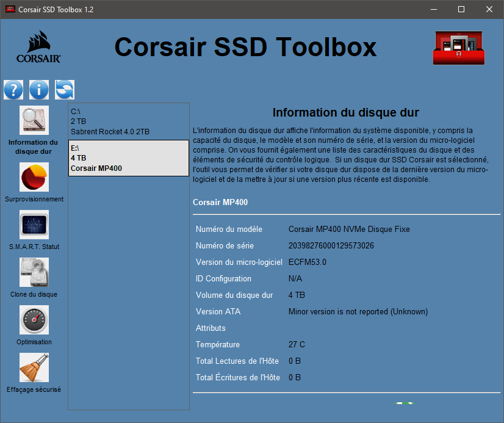Screen dimensions: 504x423
Task: Select the C:\ Sabrent Rocket 4.0 2TB drive
Action: point(129,121)
